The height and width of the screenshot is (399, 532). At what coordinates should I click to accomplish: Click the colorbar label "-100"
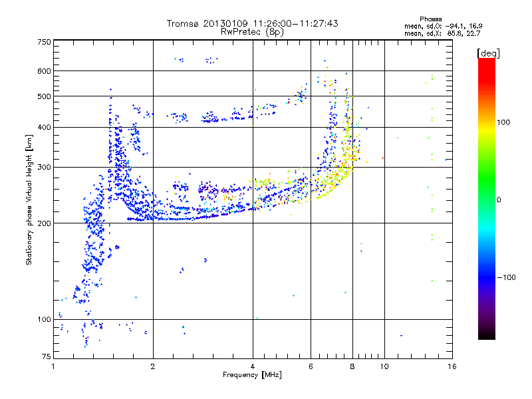pyautogui.click(x=506, y=277)
